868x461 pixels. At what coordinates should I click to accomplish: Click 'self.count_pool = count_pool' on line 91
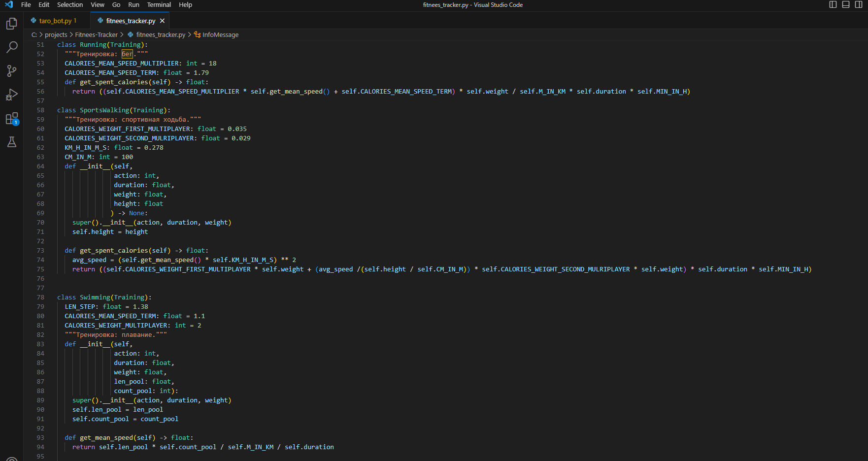pos(126,419)
